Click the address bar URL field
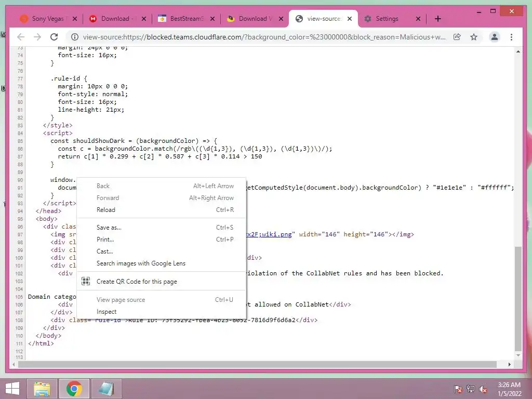 [264, 37]
